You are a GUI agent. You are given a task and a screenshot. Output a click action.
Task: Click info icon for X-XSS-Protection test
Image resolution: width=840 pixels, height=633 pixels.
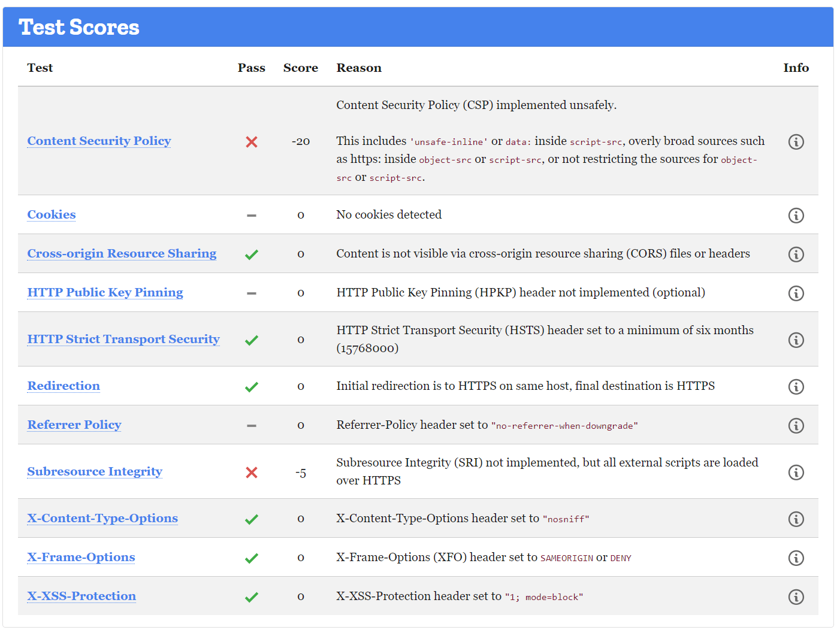coord(796,596)
